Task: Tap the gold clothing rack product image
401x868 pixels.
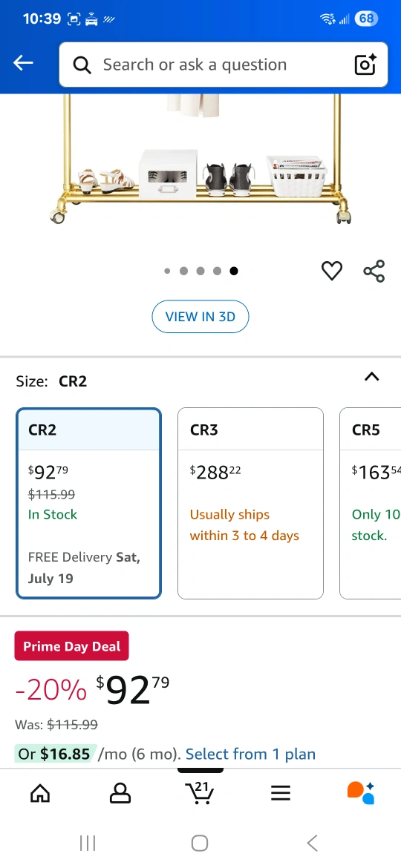Action: (200, 160)
